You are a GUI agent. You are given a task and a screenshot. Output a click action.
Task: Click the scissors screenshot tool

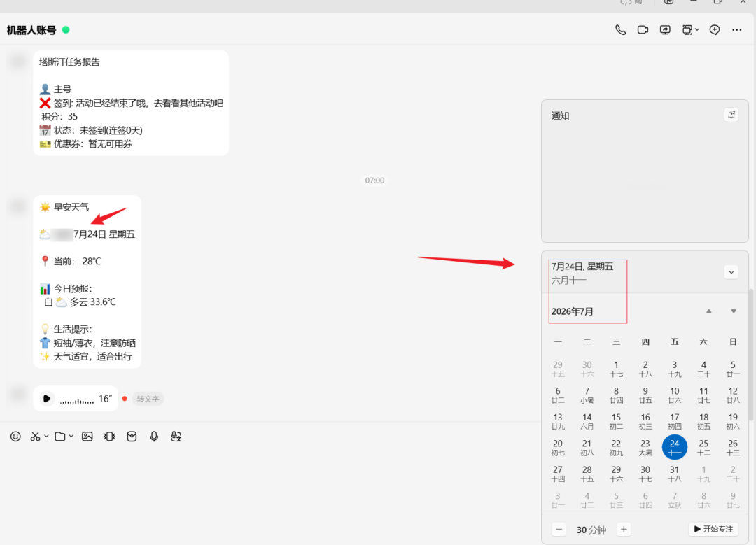pos(35,437)
